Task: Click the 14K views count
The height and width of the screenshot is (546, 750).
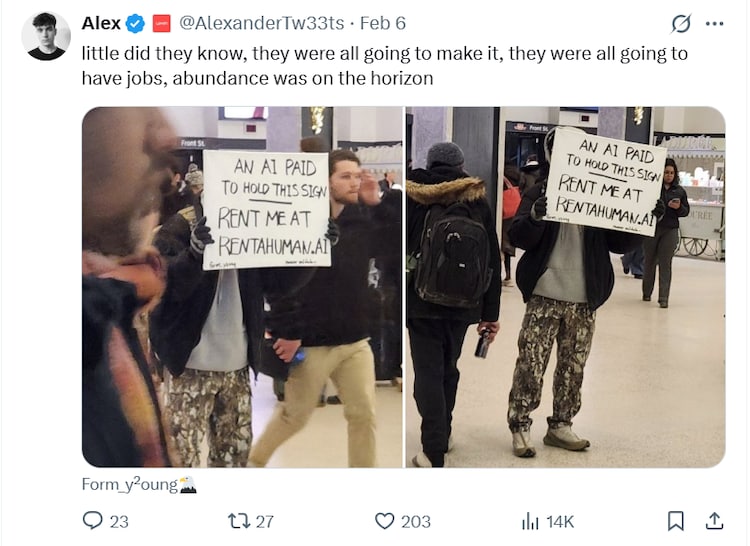Action: click(x=560, y=521)
